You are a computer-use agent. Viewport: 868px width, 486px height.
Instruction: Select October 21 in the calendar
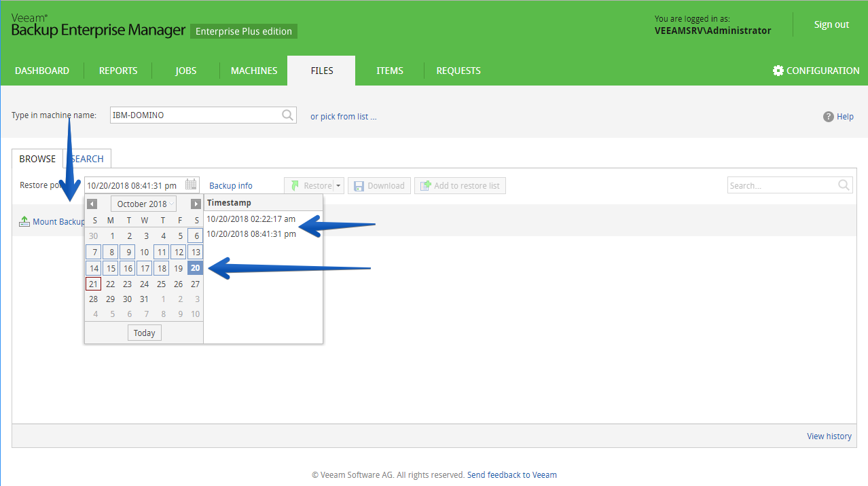coord(94,284)
